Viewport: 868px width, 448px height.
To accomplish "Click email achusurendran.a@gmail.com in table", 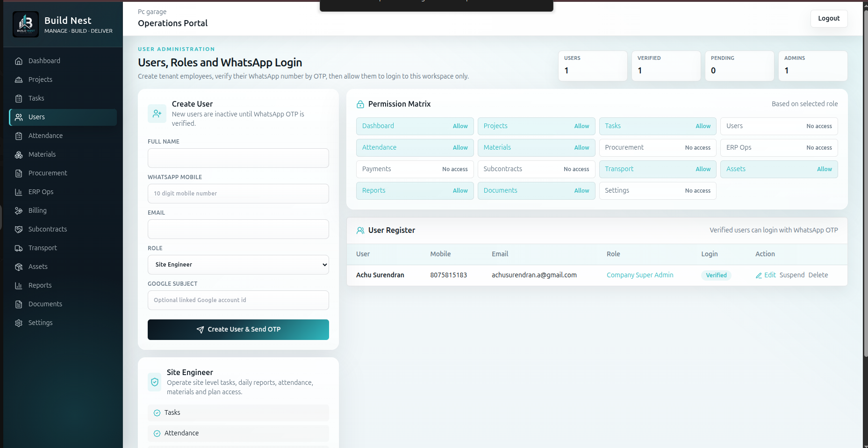I will click(x=534, y=275).
